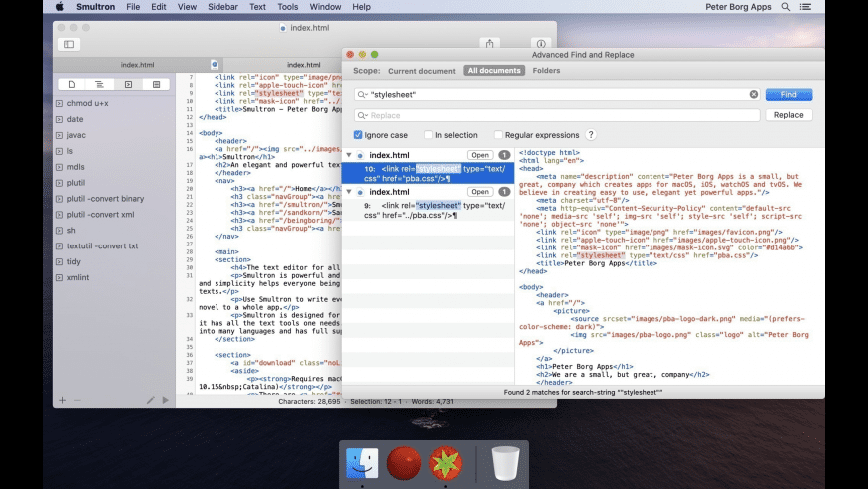Click the add (+) button below the sidebar
Viewport: 868px width, 489px height.
click(62, 400)
